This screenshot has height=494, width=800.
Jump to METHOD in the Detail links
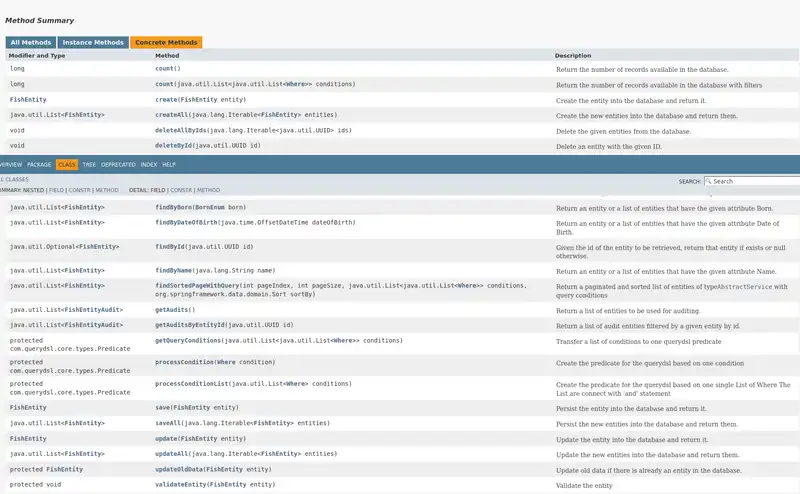(208, 190)
